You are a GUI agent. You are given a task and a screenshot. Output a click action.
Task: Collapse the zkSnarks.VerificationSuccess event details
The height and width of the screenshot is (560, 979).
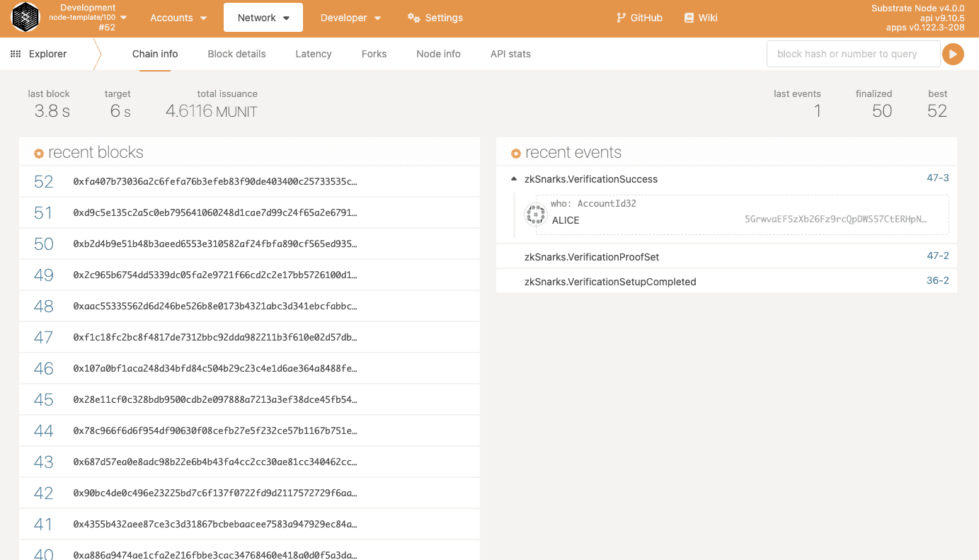point(513,178)
